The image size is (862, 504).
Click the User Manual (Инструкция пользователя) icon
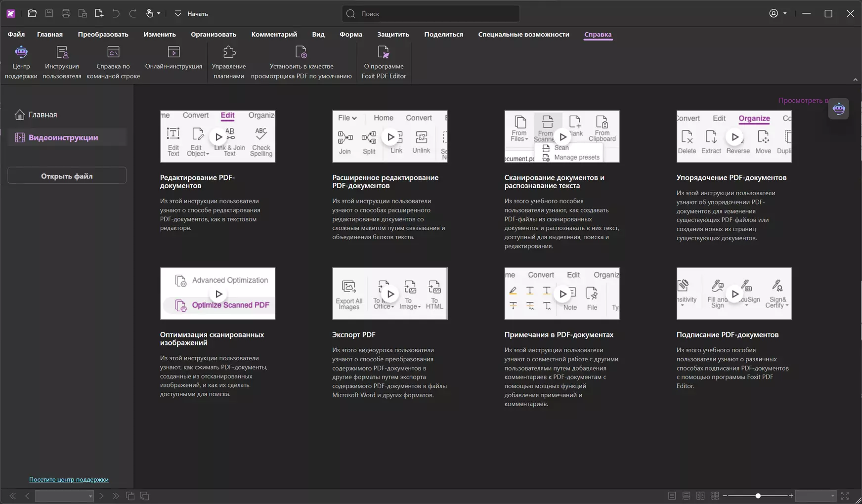pos(62,52)
